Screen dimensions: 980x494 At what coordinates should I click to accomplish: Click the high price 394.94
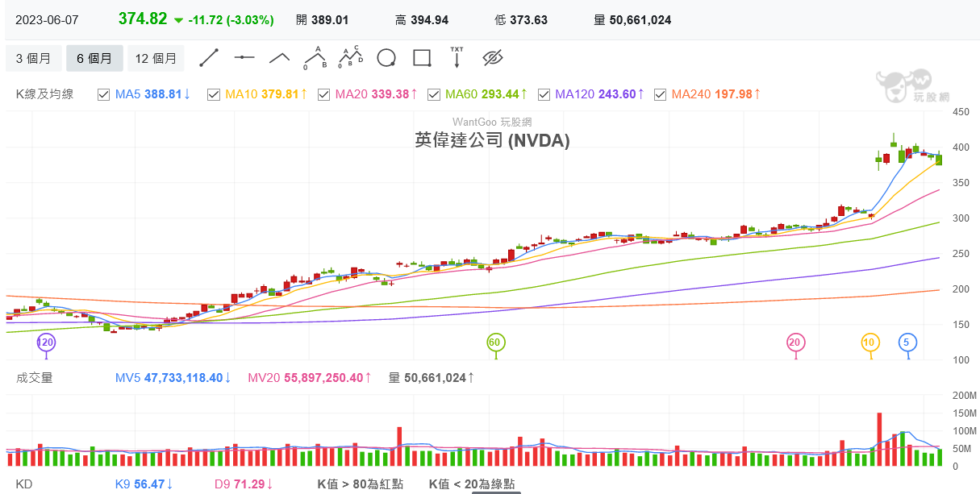click(430, 20)
